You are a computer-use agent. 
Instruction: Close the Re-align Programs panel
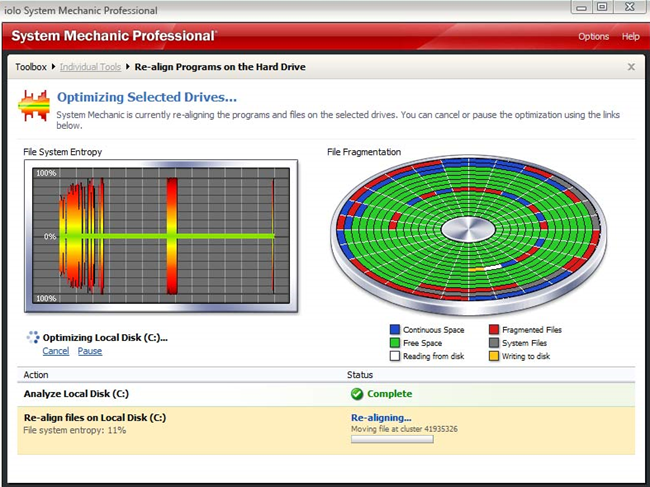pyautogui.click(x=631, y=67)
